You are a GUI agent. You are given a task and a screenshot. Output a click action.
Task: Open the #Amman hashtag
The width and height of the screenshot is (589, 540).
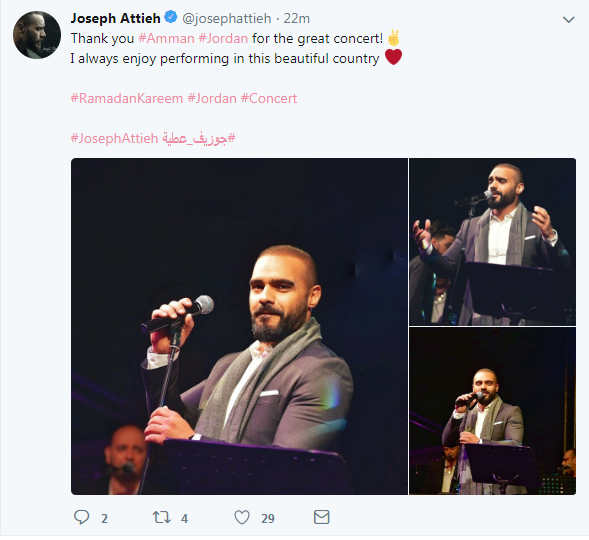pos(166,38)
